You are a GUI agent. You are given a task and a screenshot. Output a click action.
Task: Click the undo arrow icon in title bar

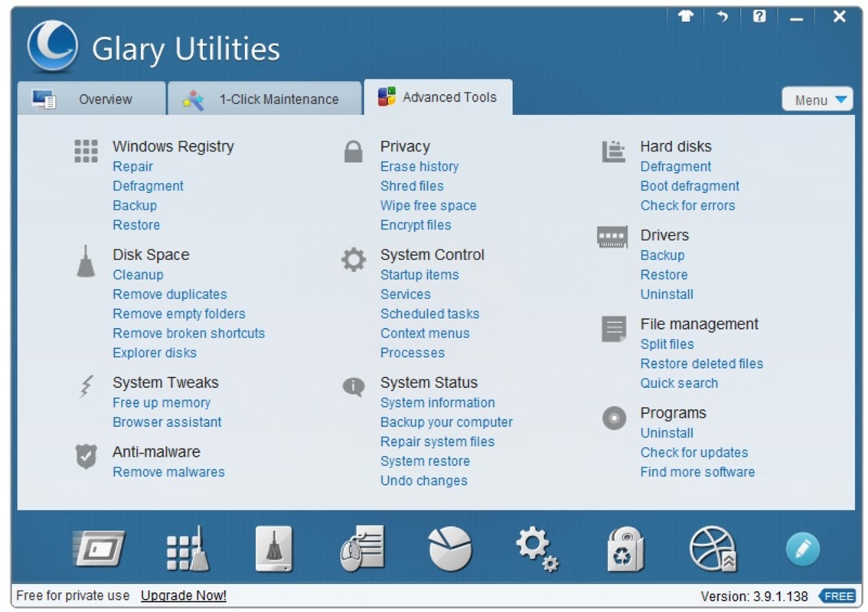(722, 17)
